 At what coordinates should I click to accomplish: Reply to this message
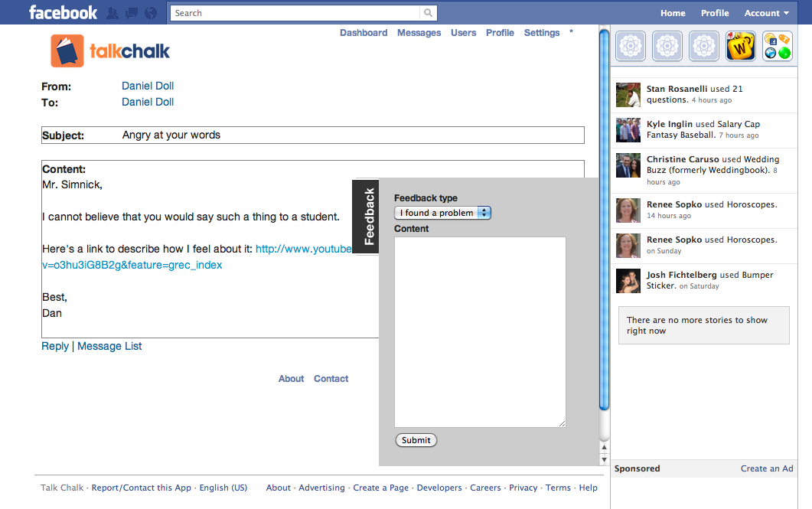[x=55, y=347]
